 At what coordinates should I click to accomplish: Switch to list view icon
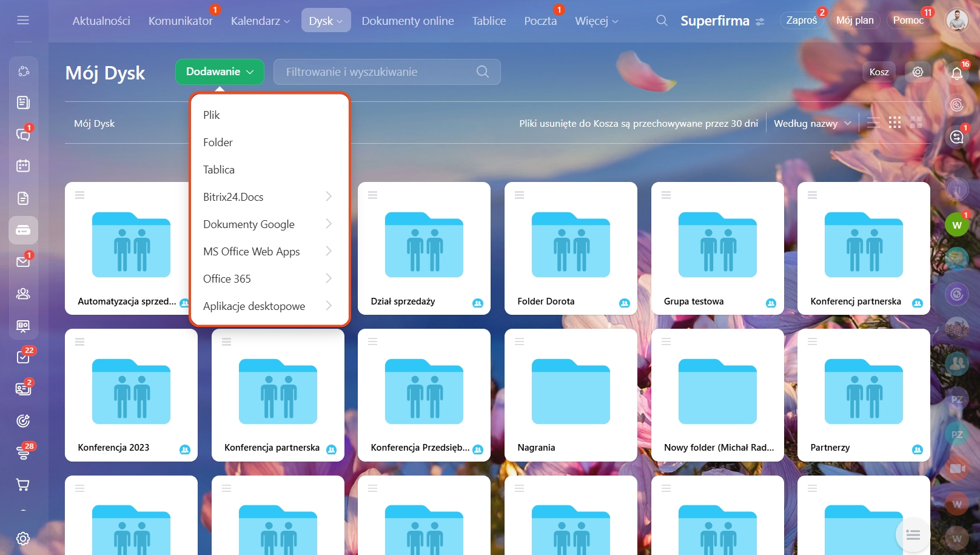coord(873,123)
